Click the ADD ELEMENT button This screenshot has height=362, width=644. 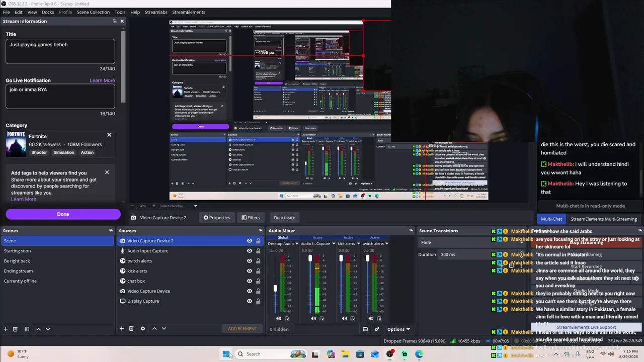point(243,329)
